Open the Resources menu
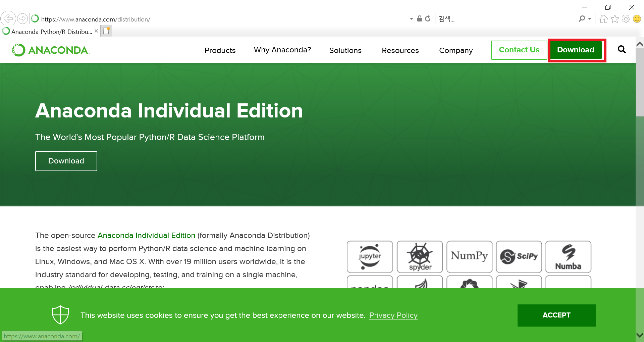 pyautogui.click(x=400, y=50)
